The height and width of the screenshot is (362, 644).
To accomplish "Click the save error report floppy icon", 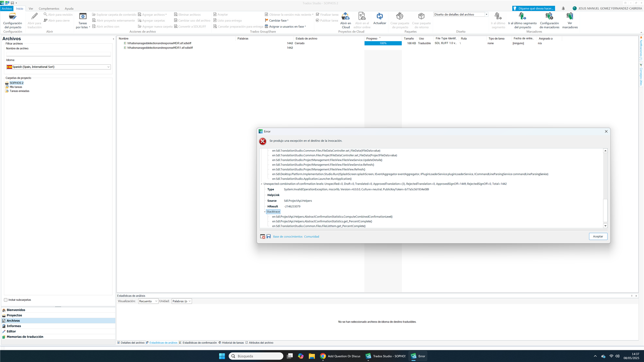I will 268,236.
